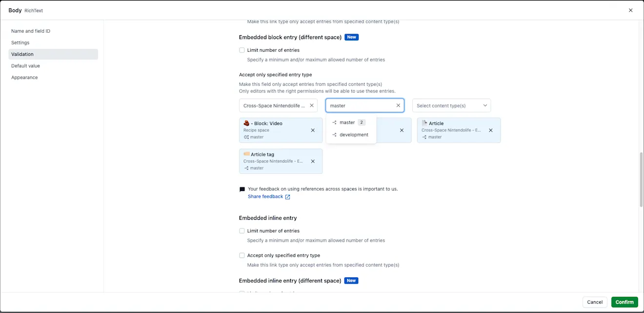644x313 pixels.
Task: Click the Cancel button
Action: 595,302
